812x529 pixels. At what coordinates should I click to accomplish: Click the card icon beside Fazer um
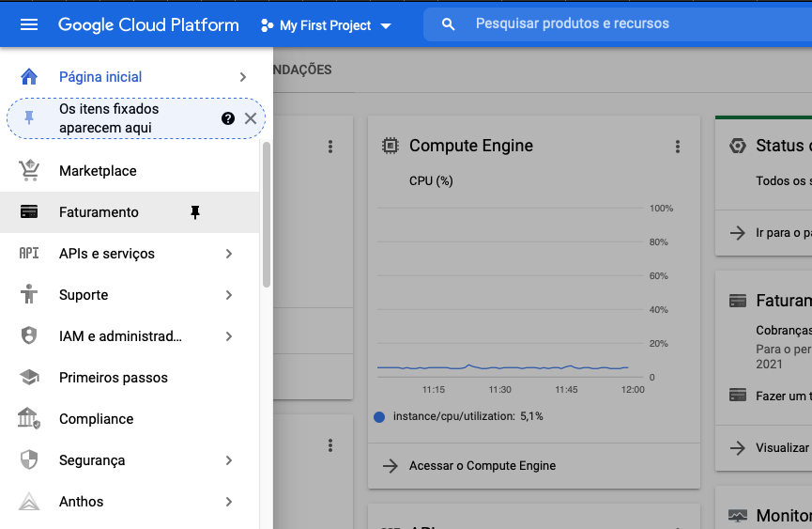pos(738,396)
